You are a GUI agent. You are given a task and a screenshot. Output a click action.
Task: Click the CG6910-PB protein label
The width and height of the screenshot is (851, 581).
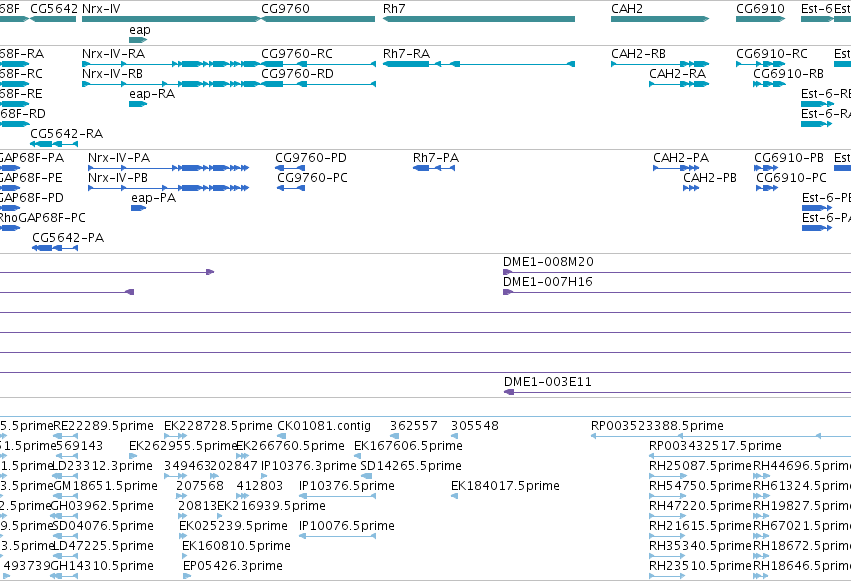coord(789,158)
